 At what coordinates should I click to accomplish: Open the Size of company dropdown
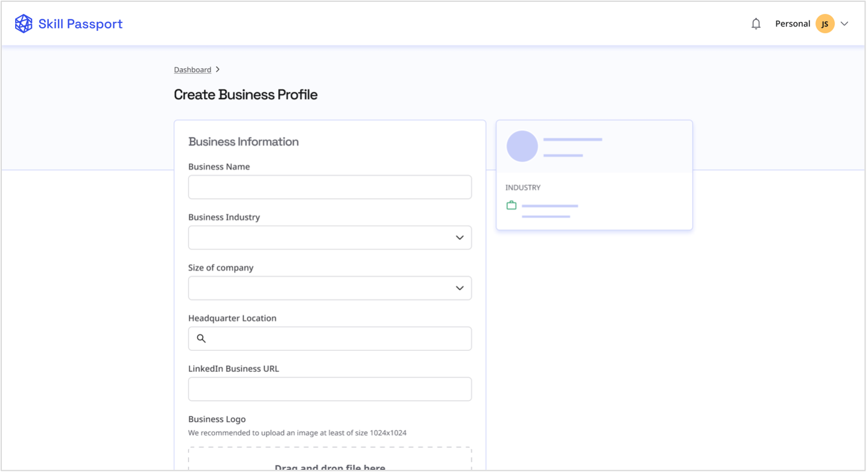pos(329,288)
